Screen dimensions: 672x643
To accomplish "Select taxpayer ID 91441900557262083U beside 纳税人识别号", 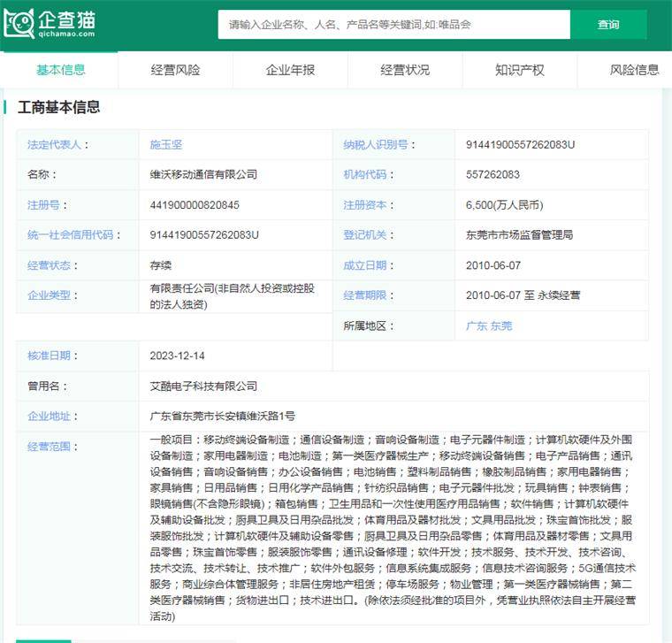I will pos(520,144).
